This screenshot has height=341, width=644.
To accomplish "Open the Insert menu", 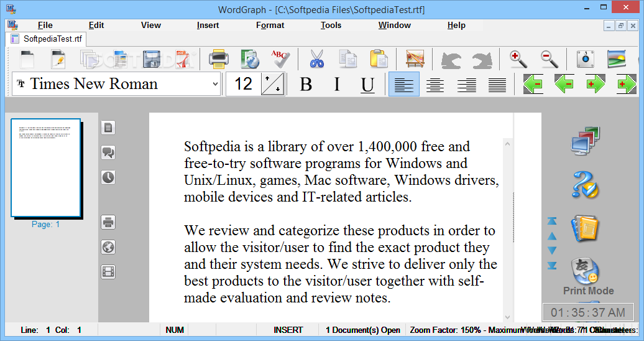I will tap(208, 25).
